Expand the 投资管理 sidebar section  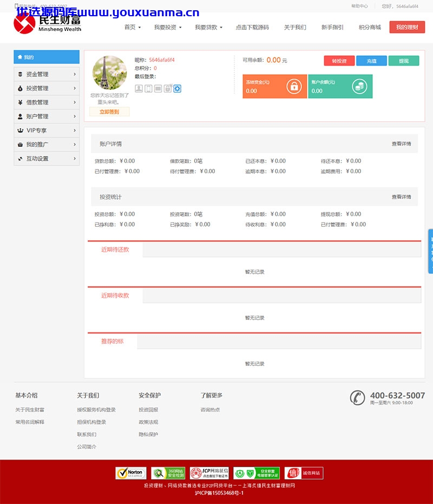[x=47, y=88]
